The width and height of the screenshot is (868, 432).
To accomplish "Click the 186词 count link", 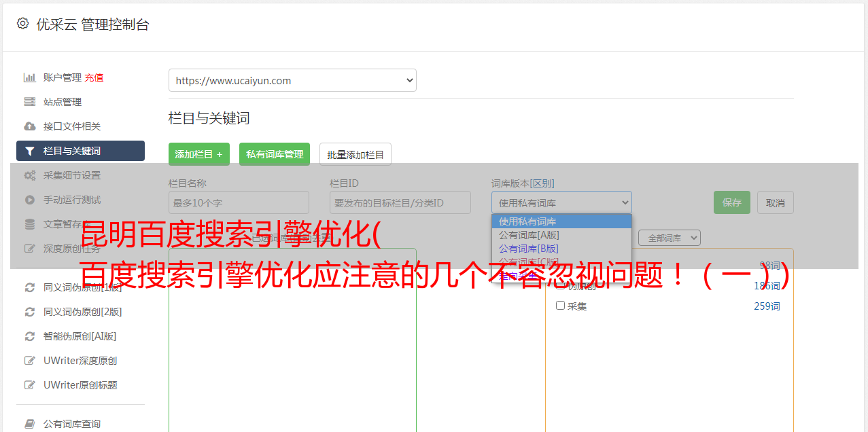I will coord(767,286).
